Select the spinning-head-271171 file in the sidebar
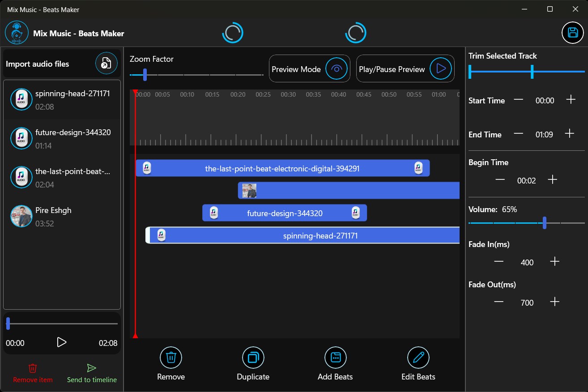 (62, 99)
